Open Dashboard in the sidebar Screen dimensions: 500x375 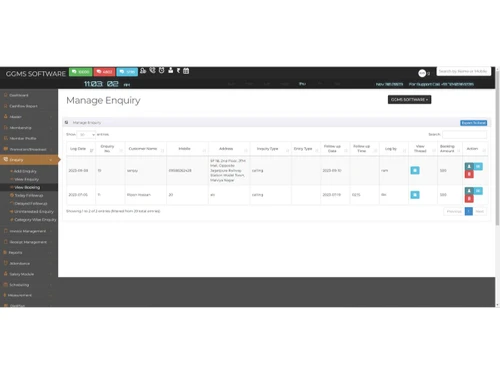[x=29, y=95]
